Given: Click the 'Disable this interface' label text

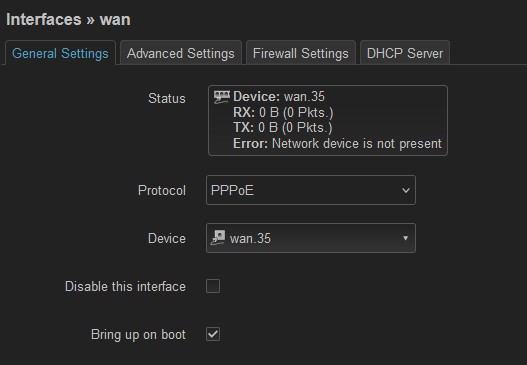Looking at the screenshot, I should pyautogui.click(x=125, y=287).
